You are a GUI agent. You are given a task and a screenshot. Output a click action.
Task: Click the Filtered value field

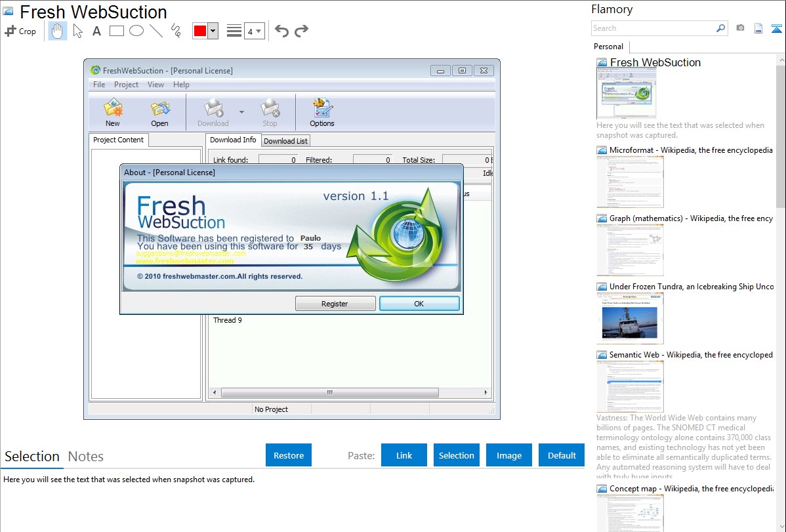(373, 159)
